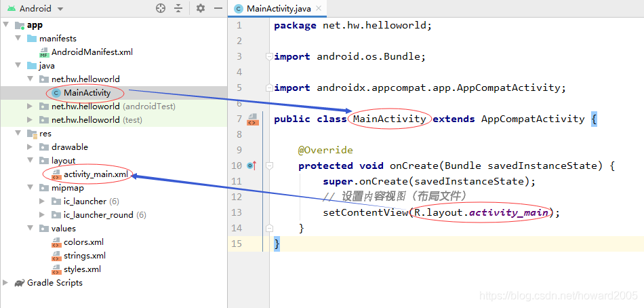Collapse the mipmap folder arrow
The height and width of the screenshot is (308, 644).
(31, 187)
